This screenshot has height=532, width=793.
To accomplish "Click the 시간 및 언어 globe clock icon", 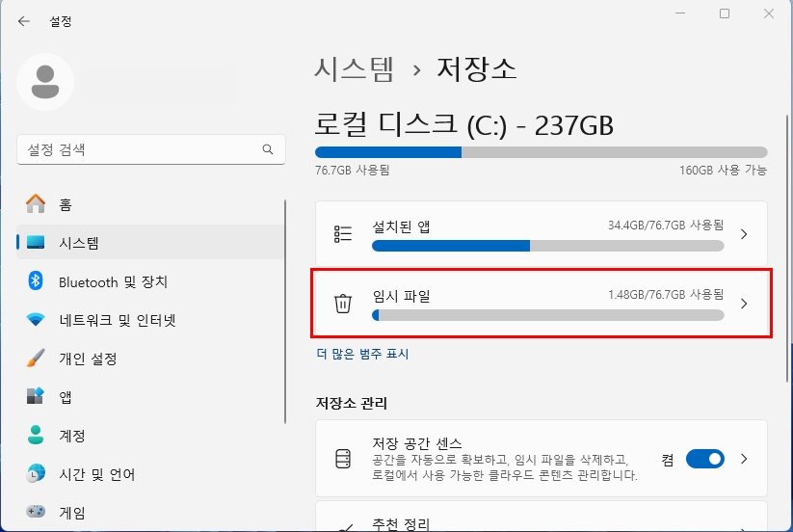I will pyautogui.click(x=36, y=473).
